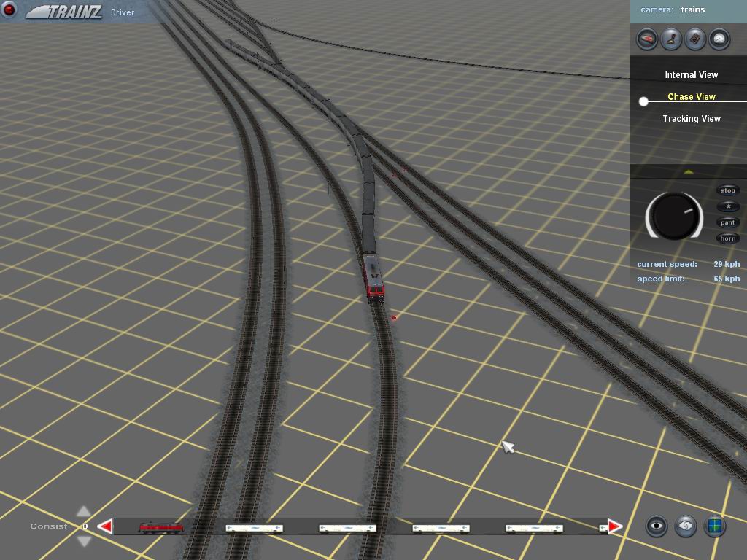
Task: Click the eye icon in bottom right
Action: [657, 526]
